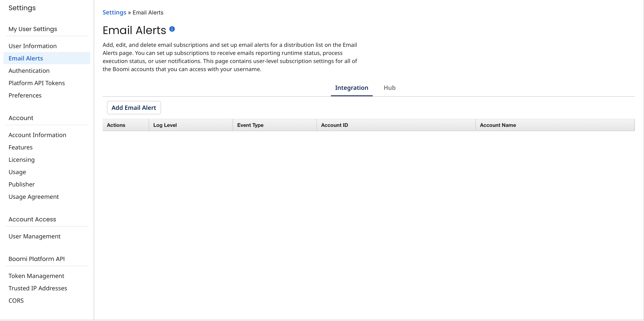Select User Information in the sidebar

pos(33,46)
